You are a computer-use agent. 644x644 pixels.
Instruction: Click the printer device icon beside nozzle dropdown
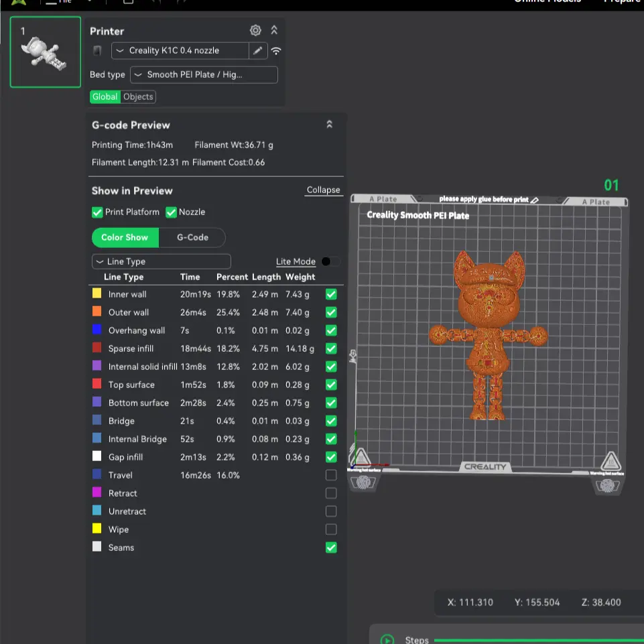pos(97,50)
